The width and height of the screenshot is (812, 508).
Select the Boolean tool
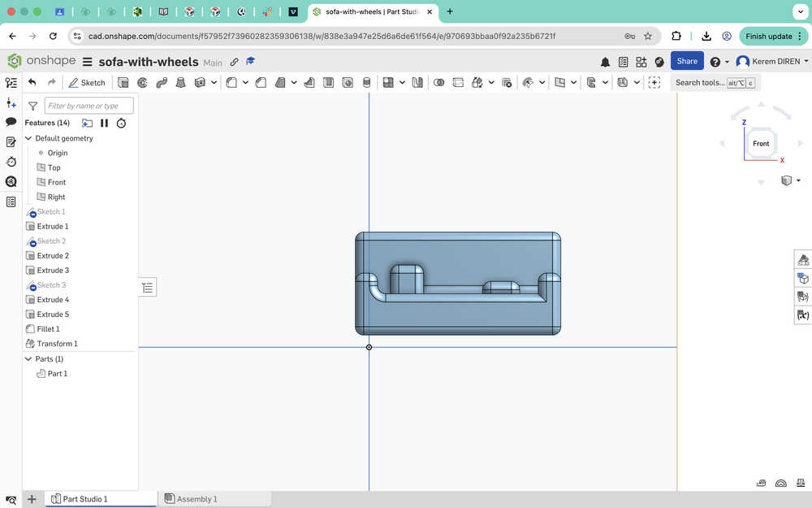439,82
